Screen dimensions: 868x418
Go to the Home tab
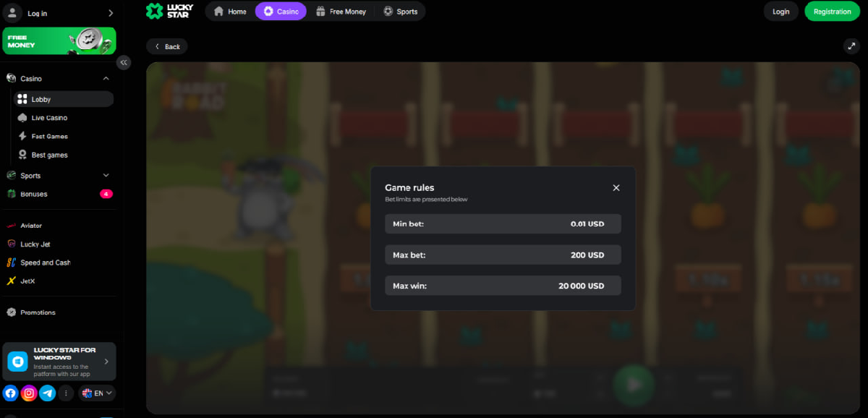tap(230, 12)
